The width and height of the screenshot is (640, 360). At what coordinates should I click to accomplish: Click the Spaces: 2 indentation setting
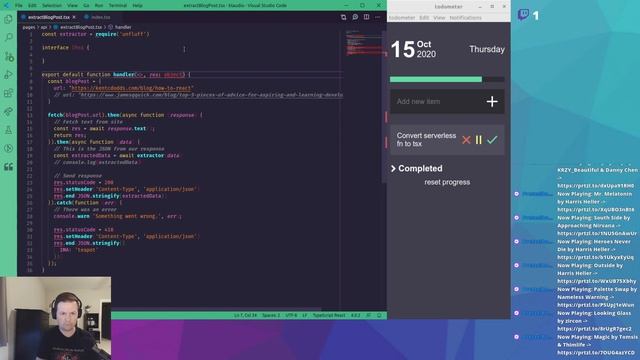[271, 315]
